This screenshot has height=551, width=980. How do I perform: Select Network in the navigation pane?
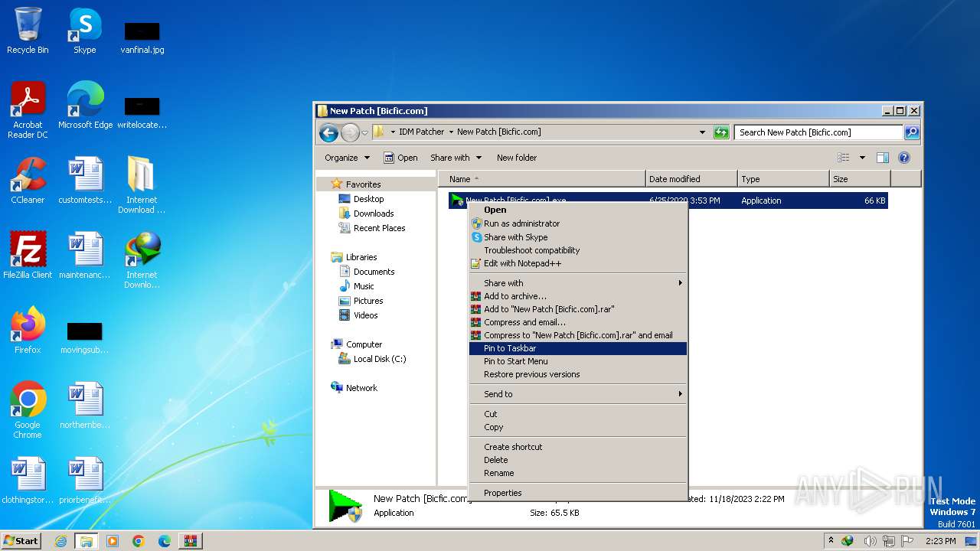(x=354, y=388)
